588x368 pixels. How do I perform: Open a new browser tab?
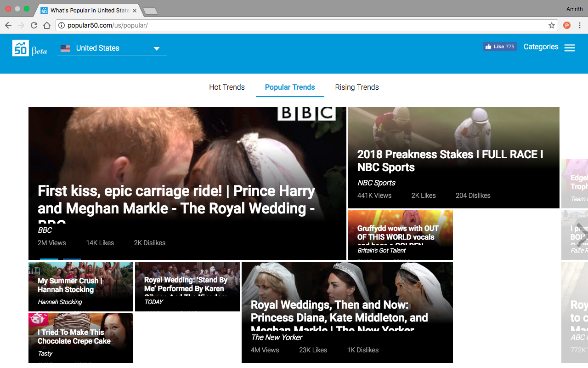pyautogui.click(x=150, y=11)
